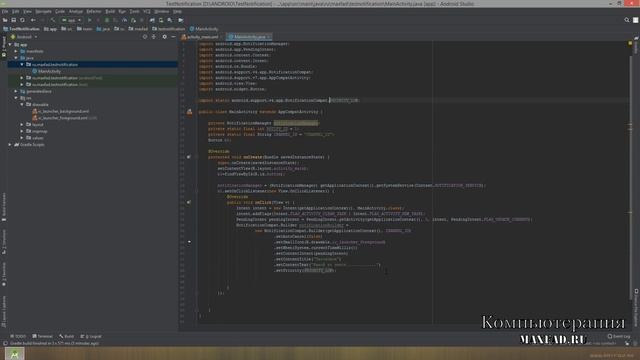This screenshot has height=360, width=640.
Task: Open the AVD Manager toolbar icon
Action: point(161,20)
